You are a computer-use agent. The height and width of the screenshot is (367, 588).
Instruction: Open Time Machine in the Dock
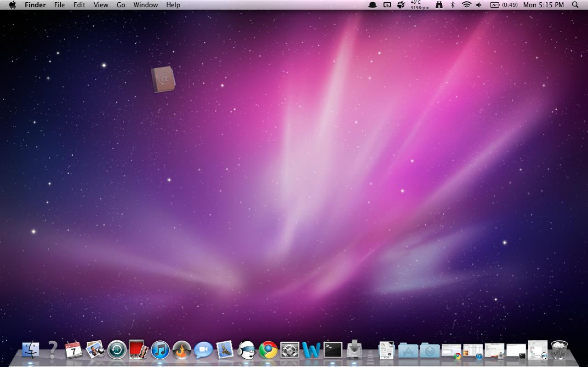pyautogui.click(x=117, y=350)
